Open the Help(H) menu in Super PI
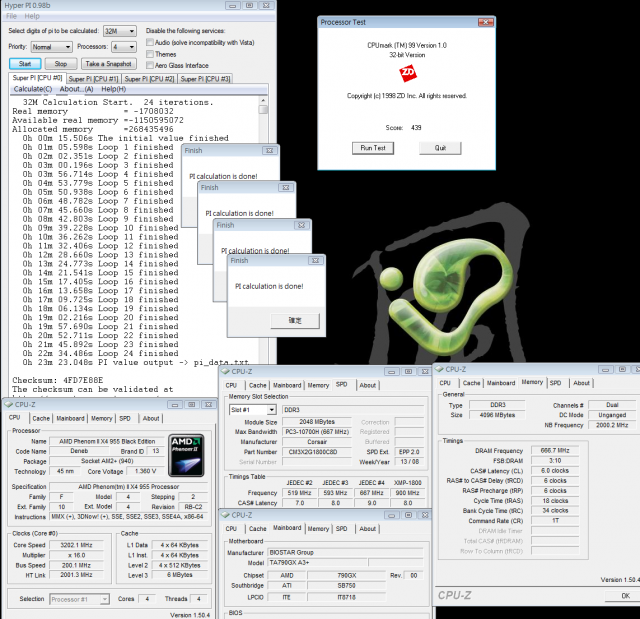 [x=113, y=89]
